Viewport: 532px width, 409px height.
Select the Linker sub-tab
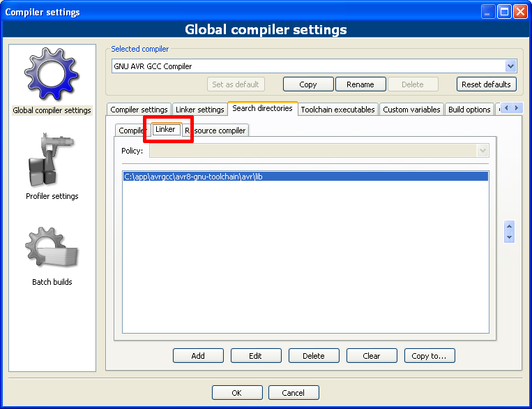(166, 129)
